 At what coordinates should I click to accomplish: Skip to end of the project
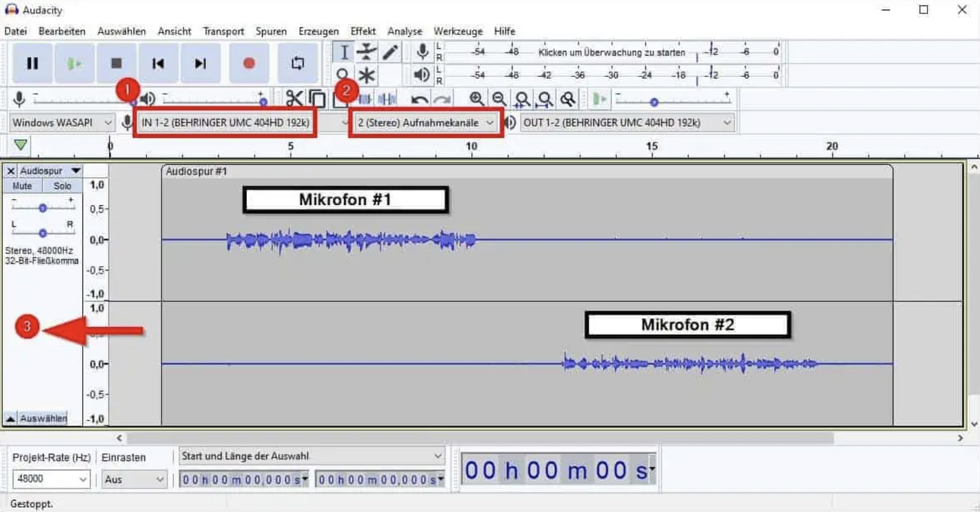[x=200, y=63]
